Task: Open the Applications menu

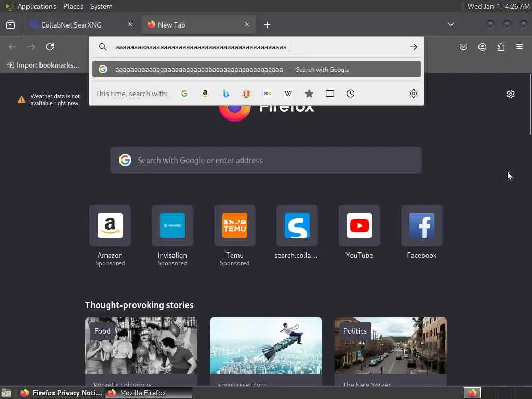Action: (x=37, y=6)
